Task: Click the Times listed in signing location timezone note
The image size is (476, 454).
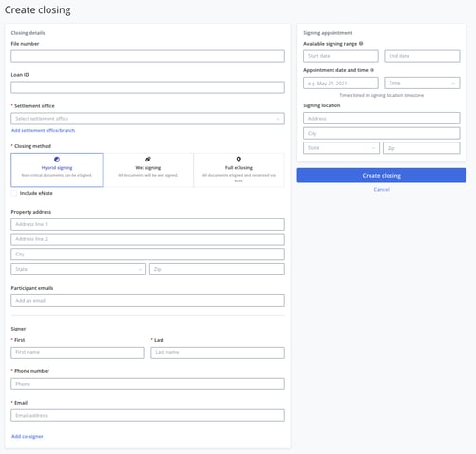Action: pos(382,95)
